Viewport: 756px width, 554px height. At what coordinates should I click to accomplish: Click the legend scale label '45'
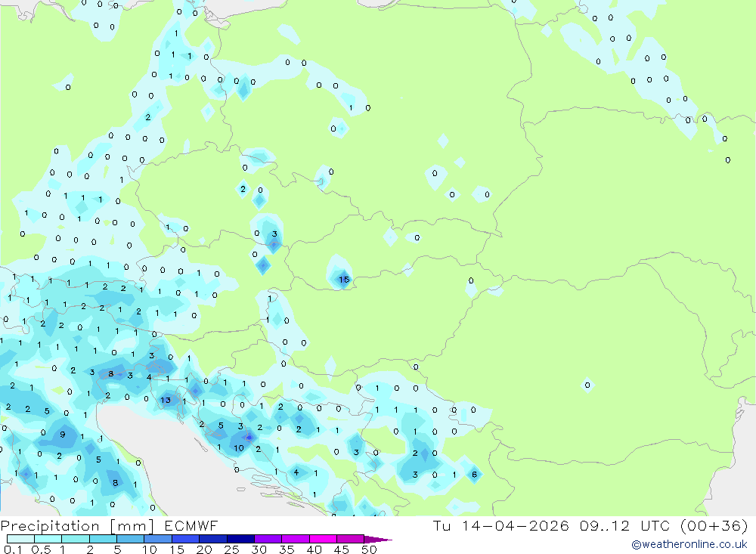(x=342, y=549)
